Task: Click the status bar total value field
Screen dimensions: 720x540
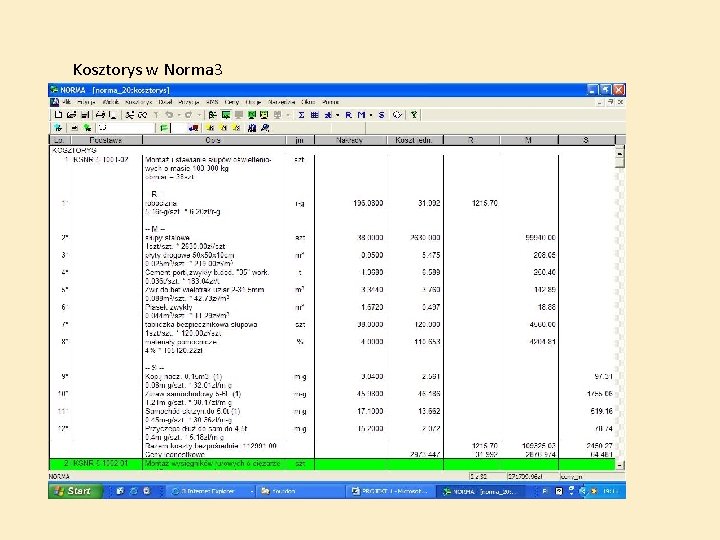Action: pos(532,477)
